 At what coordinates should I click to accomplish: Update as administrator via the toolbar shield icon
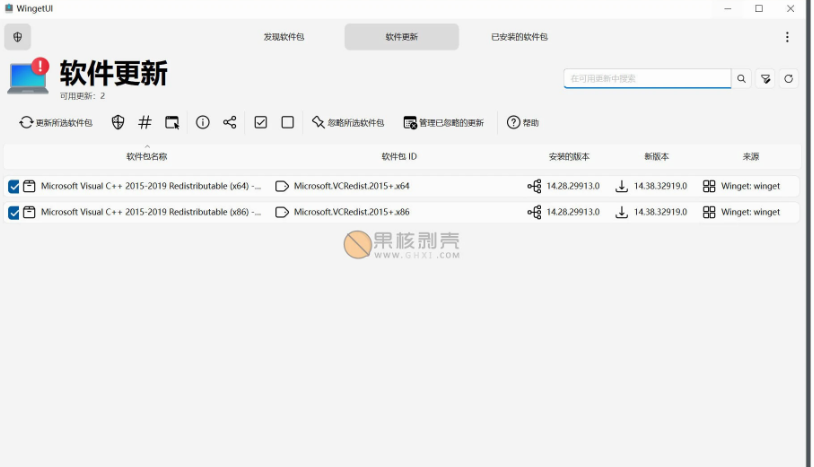(x=118, y=122)
